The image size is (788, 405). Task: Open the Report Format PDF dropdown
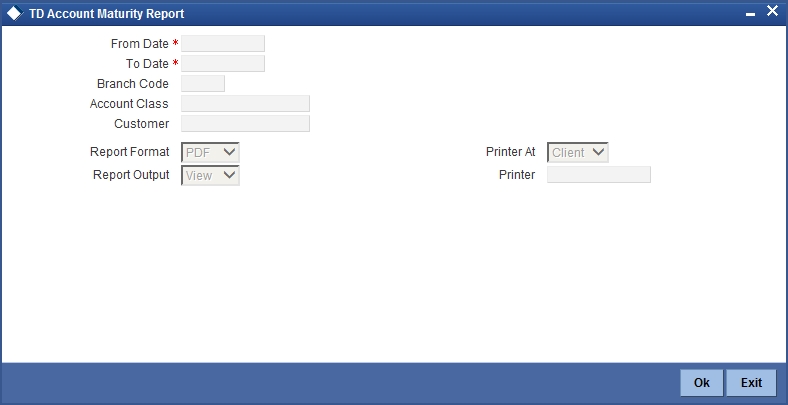[210, 152]
